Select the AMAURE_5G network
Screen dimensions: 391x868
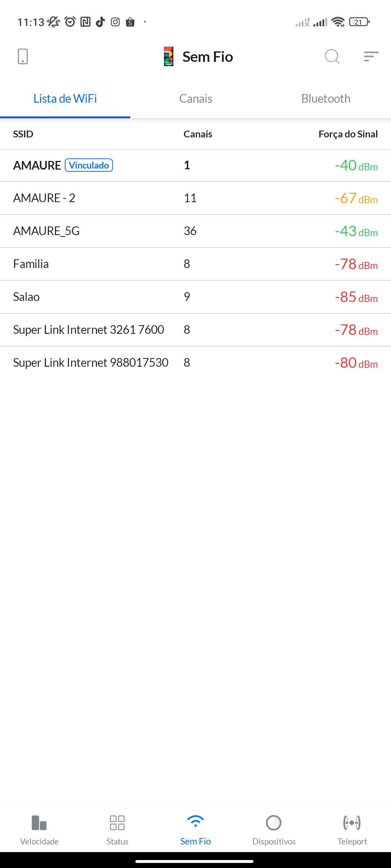coord(195,231)
